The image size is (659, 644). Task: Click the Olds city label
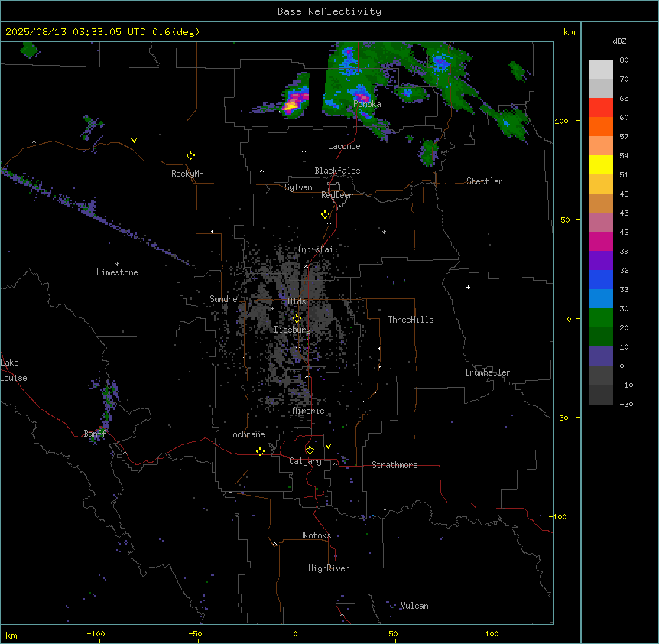click(x=297, y=301)
